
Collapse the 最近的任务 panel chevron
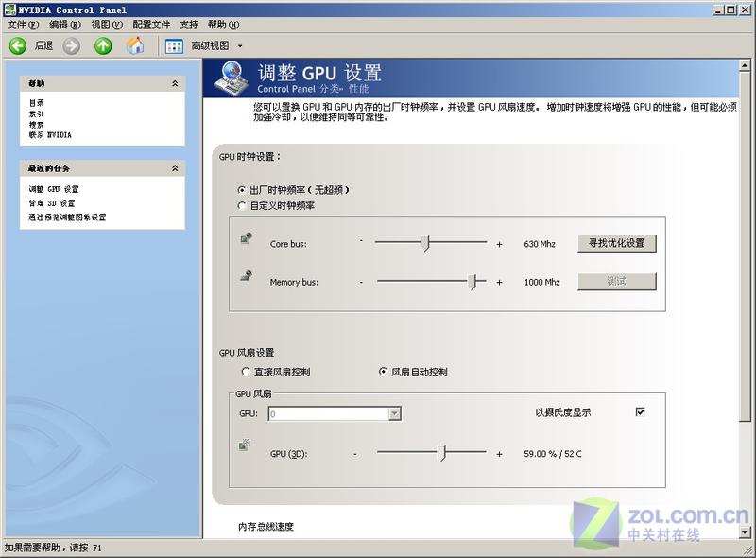pyautogui.click(x=175, y=168)
